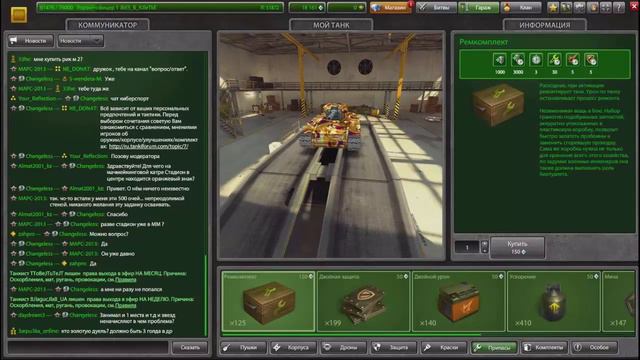This screenshot has height=360, width=640.
Task: Open the Новости channel dropdown
Action: coord(80,41)
